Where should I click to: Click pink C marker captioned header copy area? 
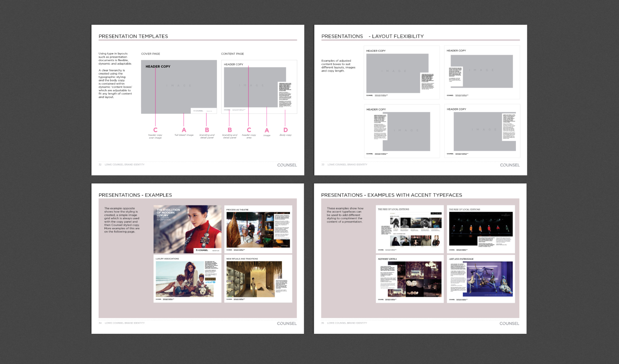point(249,130)
